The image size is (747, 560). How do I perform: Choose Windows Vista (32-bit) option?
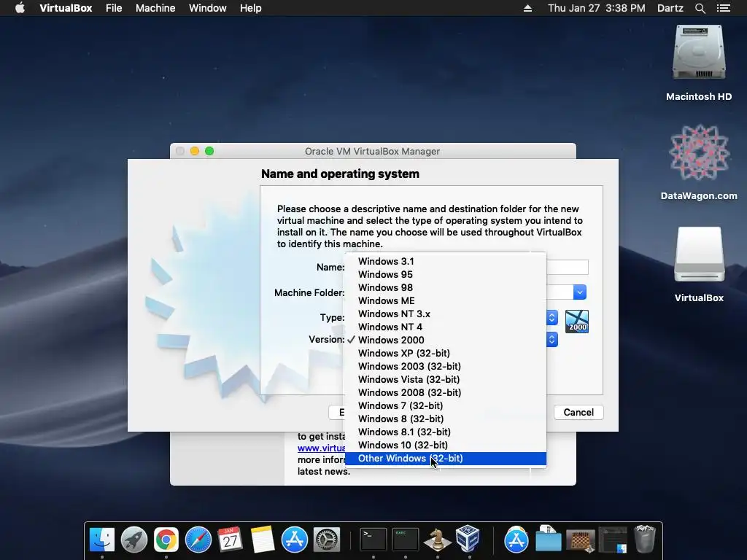(446, 379)
